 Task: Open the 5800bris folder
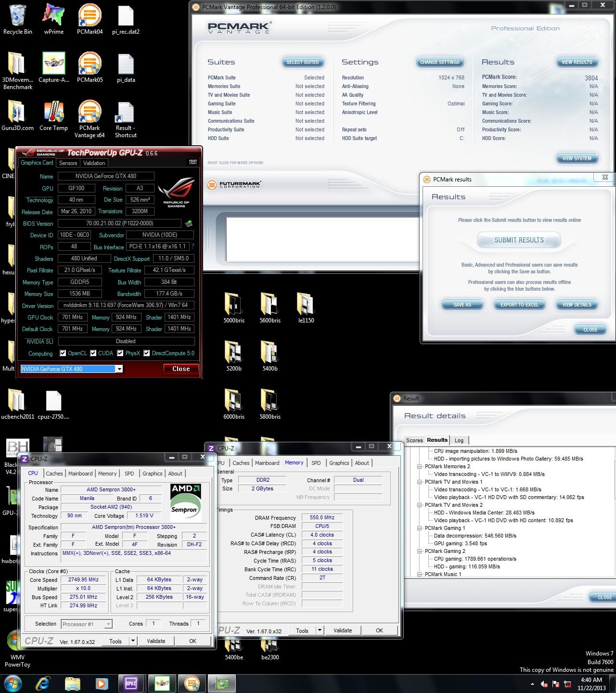270,404
